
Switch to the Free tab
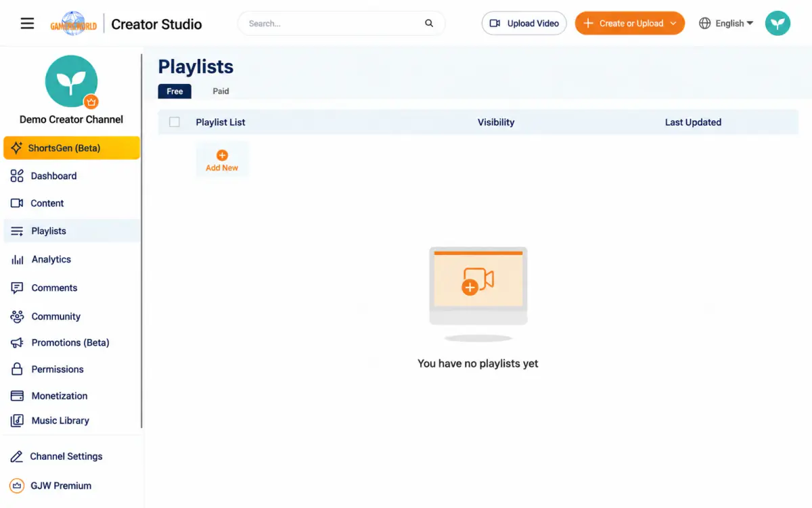[175, 91]
